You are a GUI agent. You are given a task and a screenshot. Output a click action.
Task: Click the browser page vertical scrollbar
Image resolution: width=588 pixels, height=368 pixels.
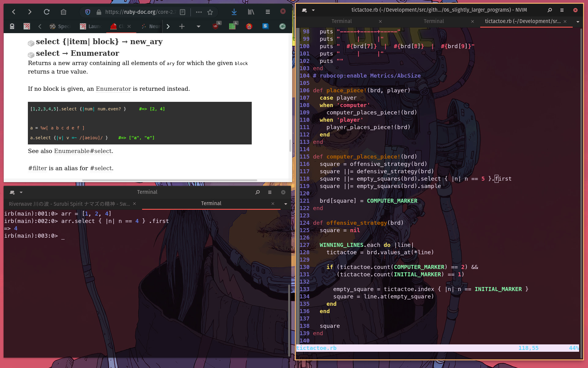pos(290,146)
